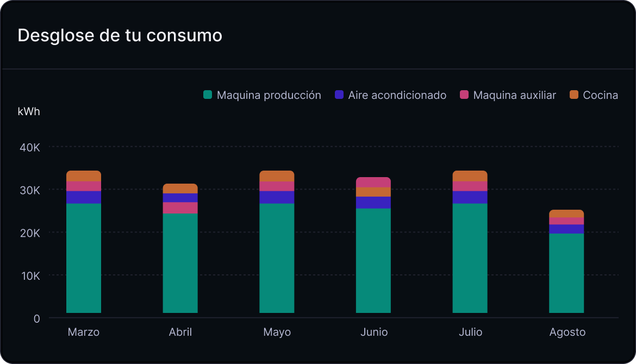
Task: Click the 40K y-axis label
Action: click(x=29, y=147)
